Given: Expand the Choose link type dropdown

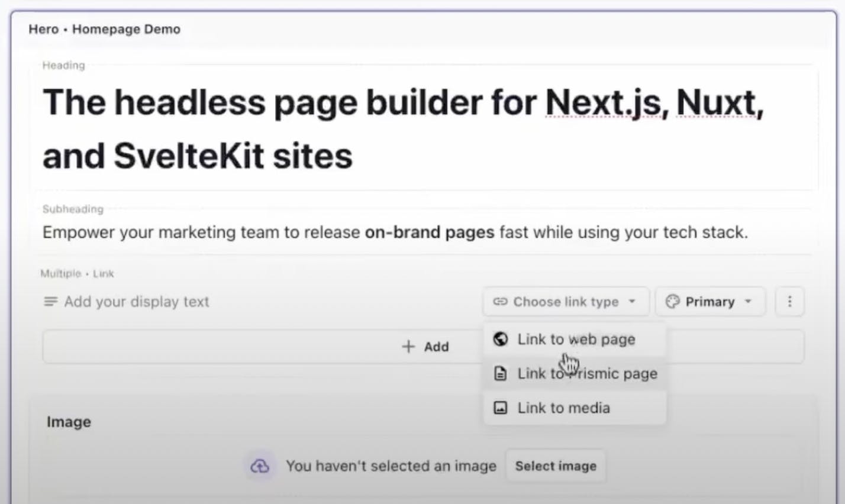Looking at the screenshot, I should coord(565,302).
